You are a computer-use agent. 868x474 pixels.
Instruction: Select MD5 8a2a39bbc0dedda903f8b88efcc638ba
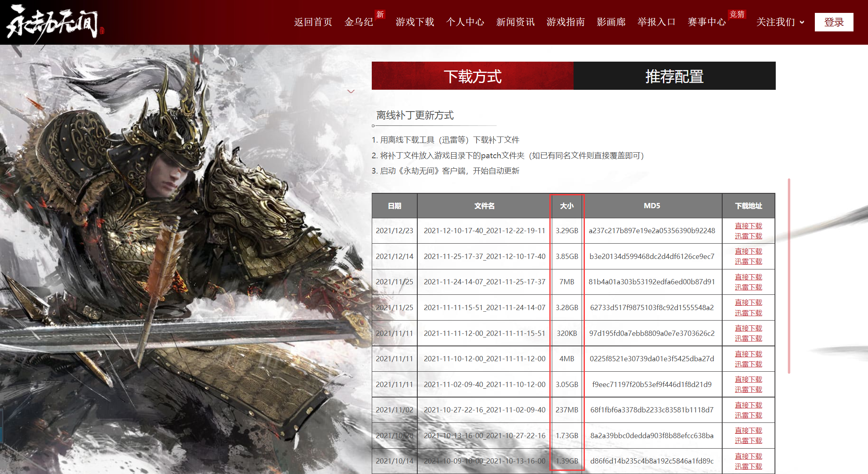coord(652,436)
